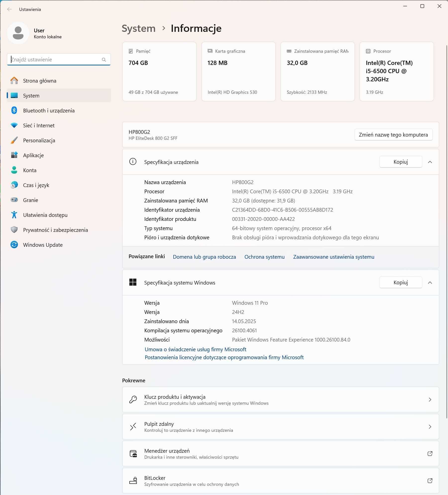Click the Prywatność shield icon
Viewport: 448px width, 495px height.
pyautogui.click(x=14, y=230)
